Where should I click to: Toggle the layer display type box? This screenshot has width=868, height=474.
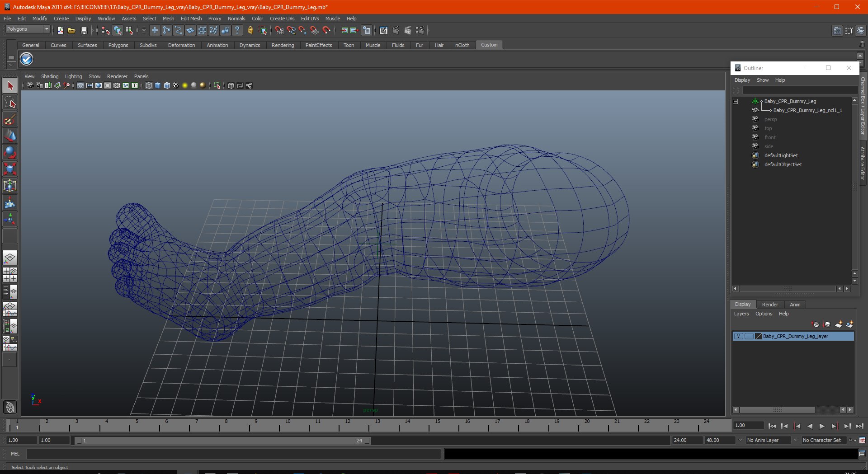coord(749,336)
